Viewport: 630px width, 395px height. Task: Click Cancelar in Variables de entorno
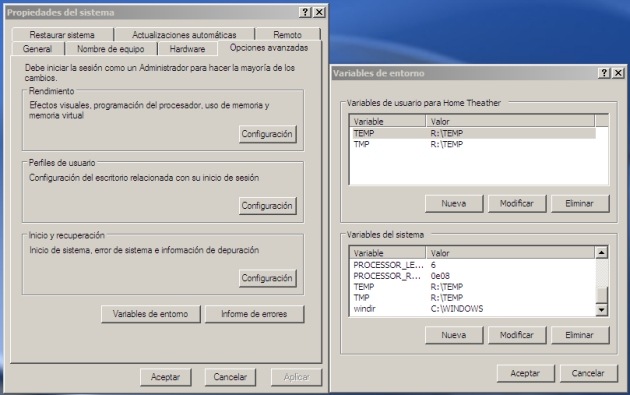pos(588,373)
